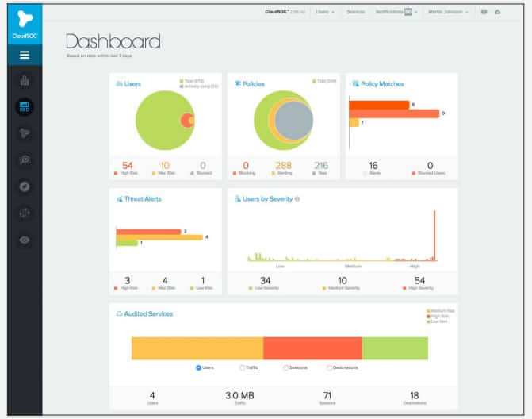Expand the Notifications dropdown arrow
The height and width of the screenshot is (419, 532).
coord(416,12)
